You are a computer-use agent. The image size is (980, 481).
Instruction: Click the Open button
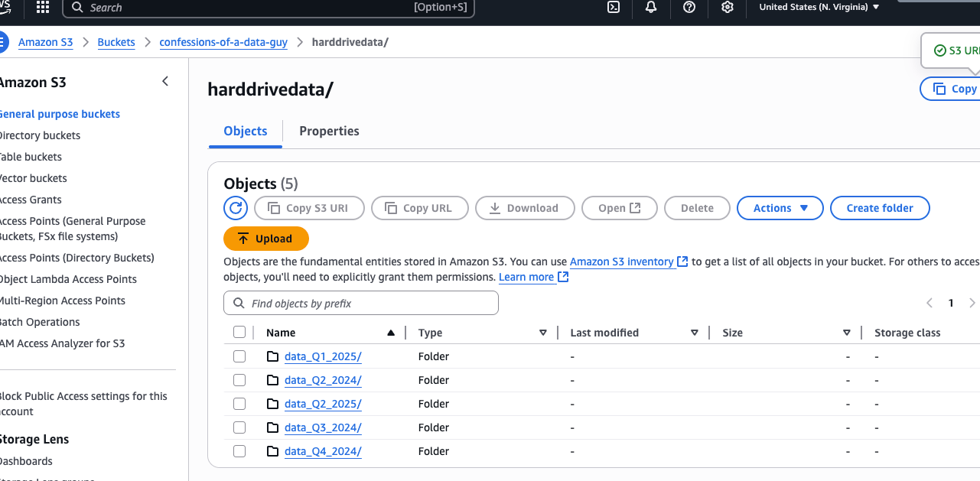point(620,208)
